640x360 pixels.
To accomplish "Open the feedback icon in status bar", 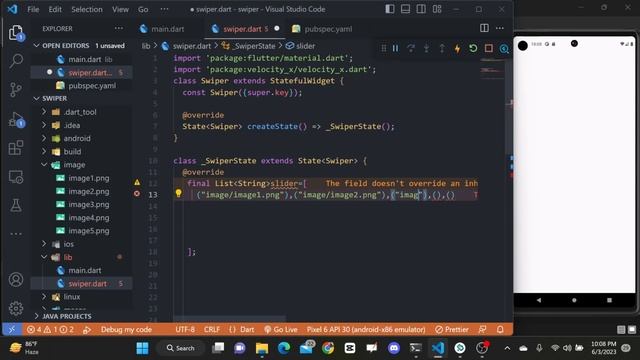I will click(x=482, y=329).
